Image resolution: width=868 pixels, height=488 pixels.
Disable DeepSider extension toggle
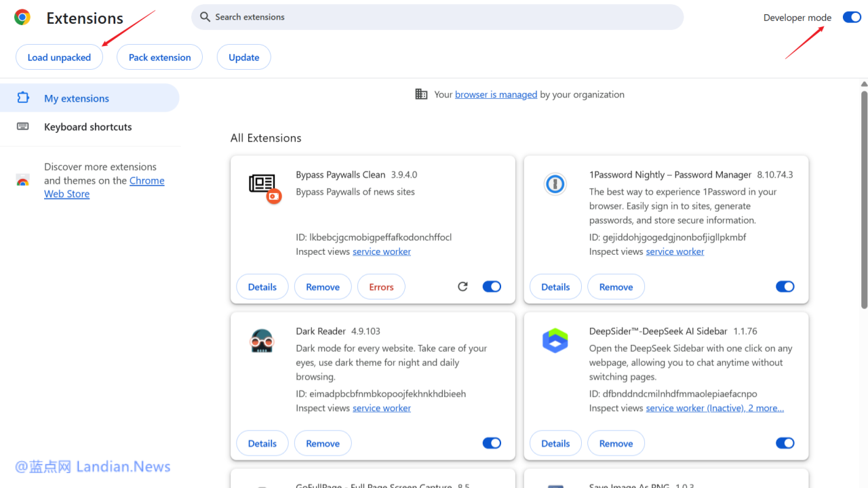click(785, 443)
